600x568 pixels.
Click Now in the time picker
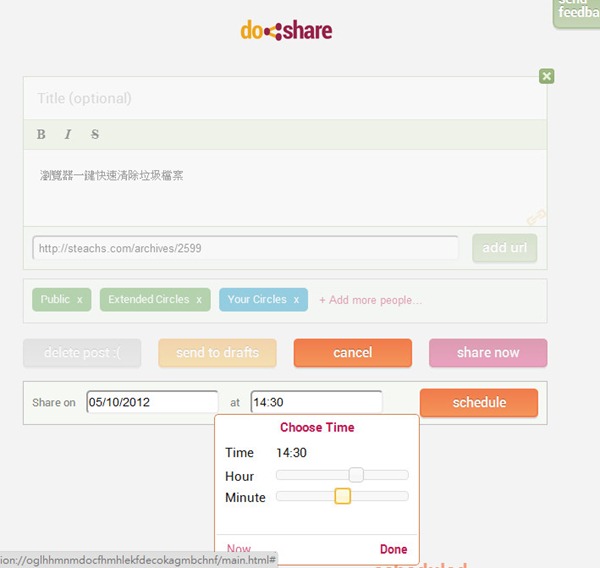239,549
